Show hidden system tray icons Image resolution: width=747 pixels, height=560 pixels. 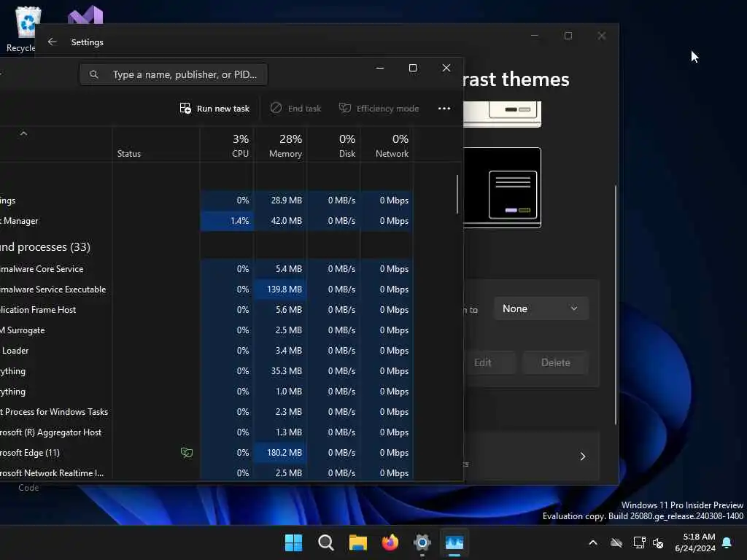(x=593, y=542)
